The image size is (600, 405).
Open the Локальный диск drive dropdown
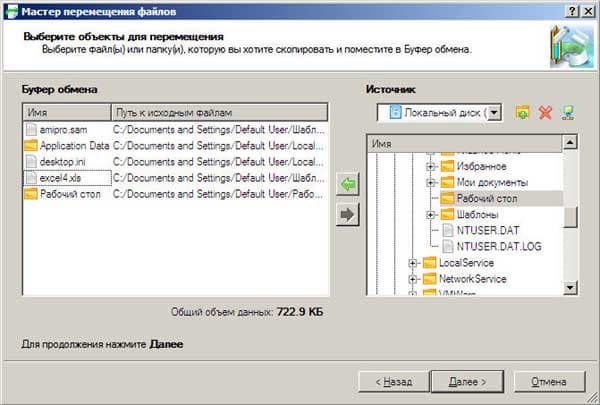click(494, 113)
